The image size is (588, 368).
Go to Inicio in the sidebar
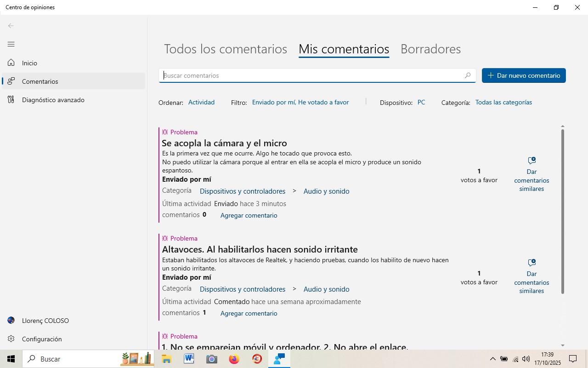[29, 63]
